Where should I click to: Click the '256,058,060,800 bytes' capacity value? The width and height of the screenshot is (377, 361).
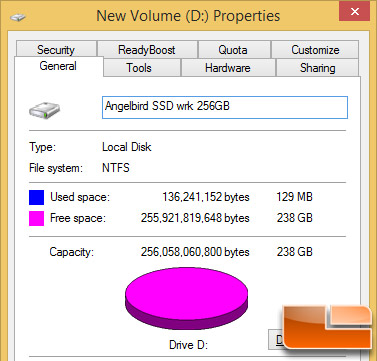195,252
